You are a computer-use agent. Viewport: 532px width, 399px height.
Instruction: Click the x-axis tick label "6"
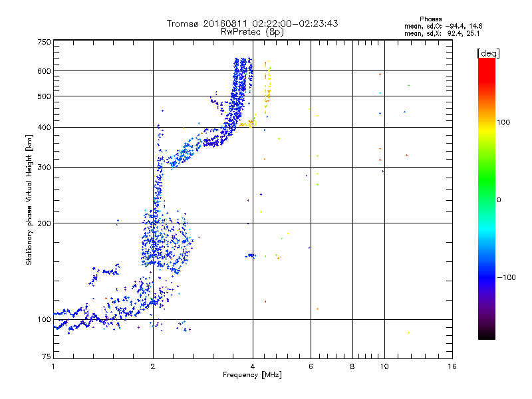pos(311,366)
